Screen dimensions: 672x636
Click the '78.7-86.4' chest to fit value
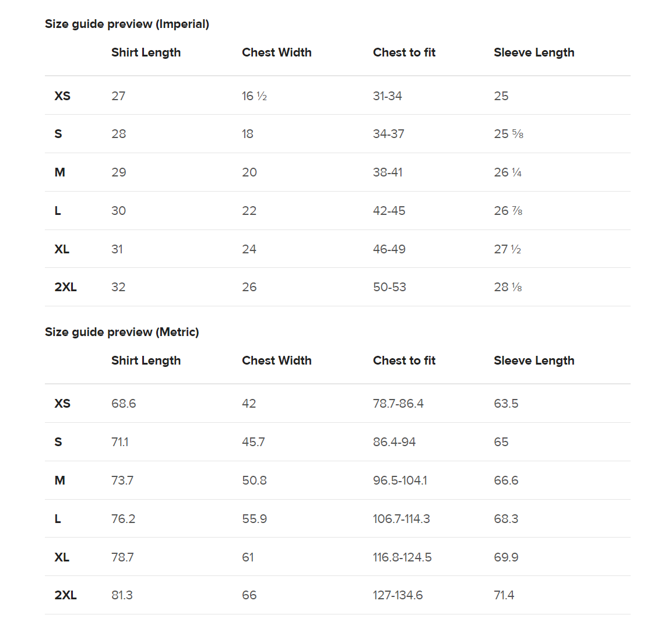pos(398,404)
